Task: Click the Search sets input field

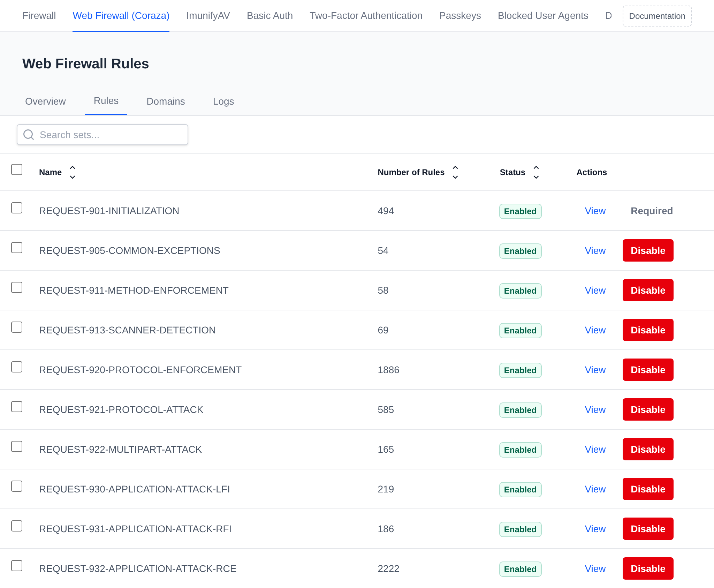Action: 102,135
